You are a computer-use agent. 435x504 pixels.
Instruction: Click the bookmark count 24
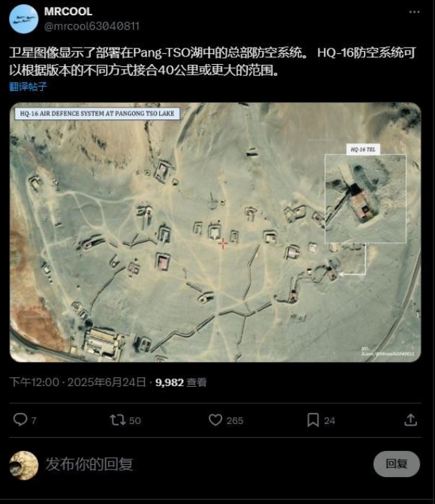(330, 421)
